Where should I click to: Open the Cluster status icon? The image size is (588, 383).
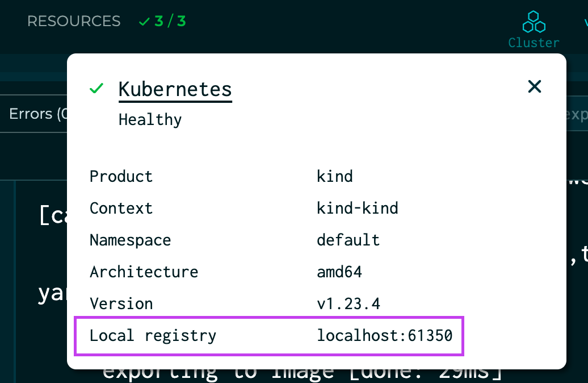[x=534, y=30]
